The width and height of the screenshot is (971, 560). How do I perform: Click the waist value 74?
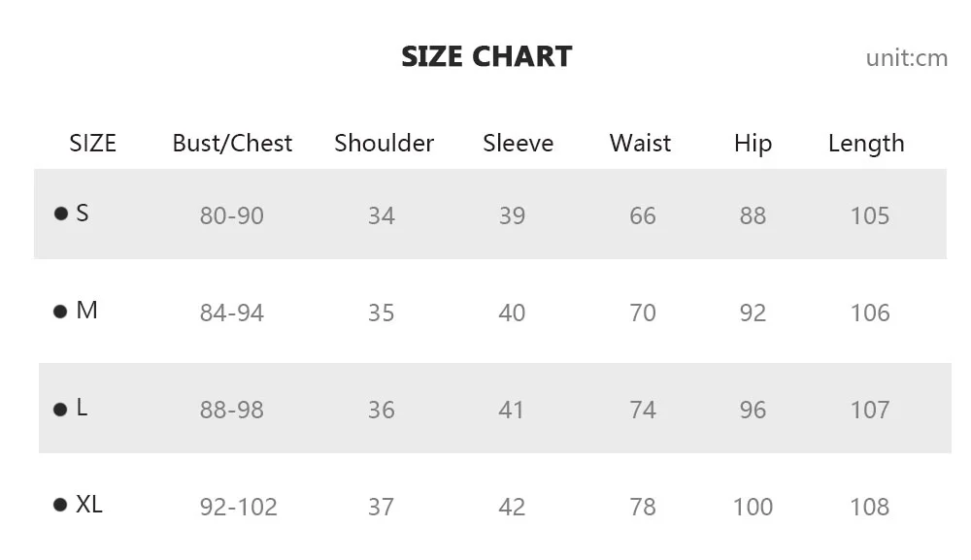643,411
